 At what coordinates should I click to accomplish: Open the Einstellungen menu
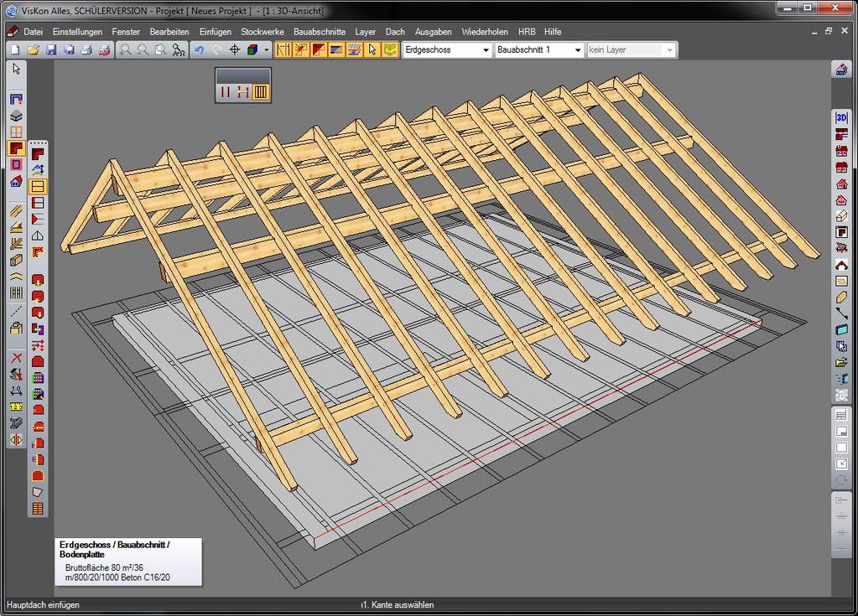tap(77, 32)
